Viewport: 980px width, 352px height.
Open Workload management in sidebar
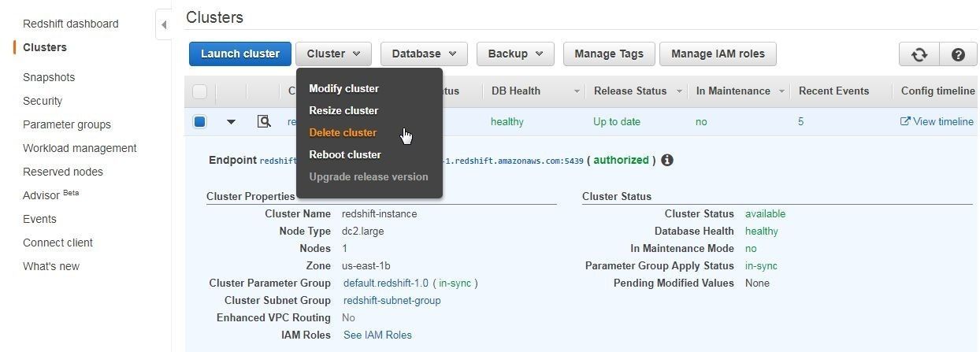(x=80, y=148)
